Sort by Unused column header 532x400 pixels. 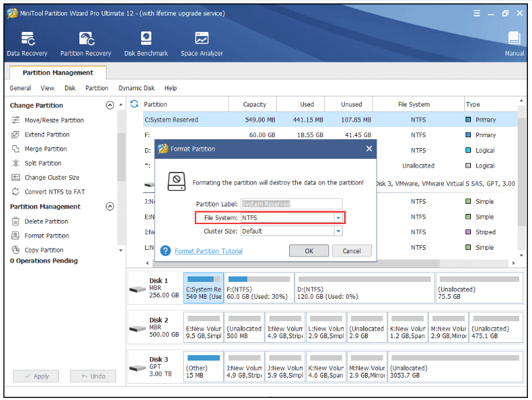pyautogui.click(x=349, y=105)
